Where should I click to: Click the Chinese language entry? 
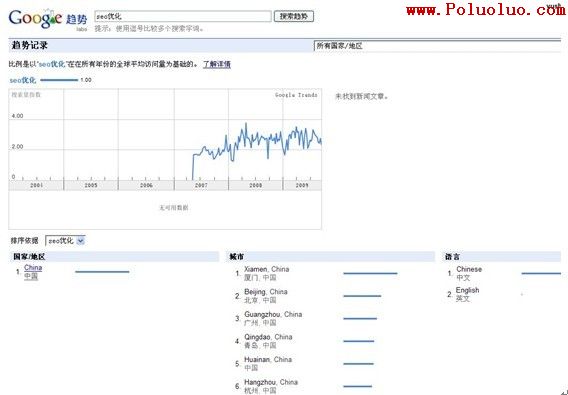(469, 274)
